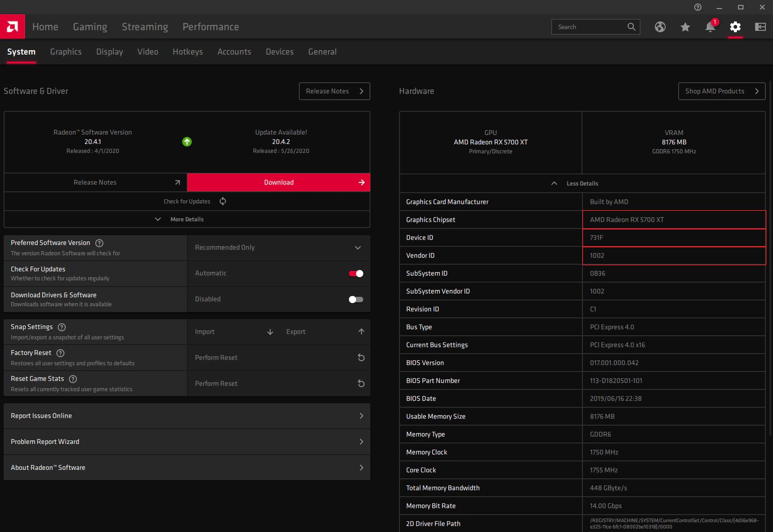Switch to the Graphics tab
The width and height of the screenshot is (773, 532).
66,51
